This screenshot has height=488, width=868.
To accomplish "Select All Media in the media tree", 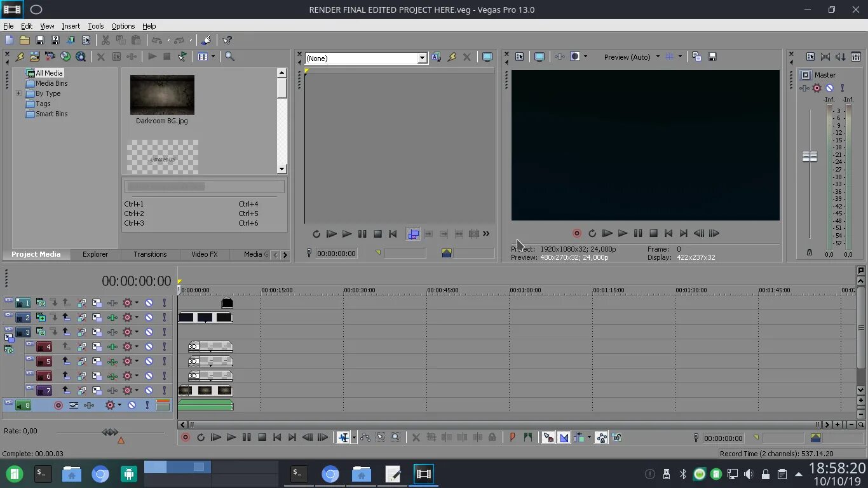I will click(49, 73).
